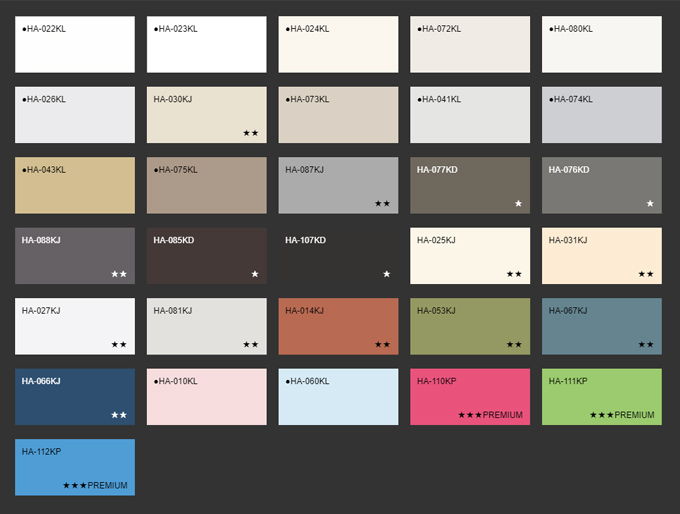This screenshot has height=514, width=680.
Task: Select the HA-110KP premium pink swatch
Action: [470, 397]
